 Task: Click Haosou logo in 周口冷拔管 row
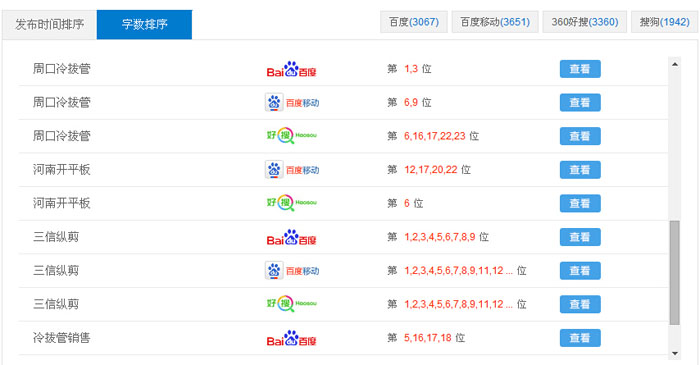click(x=292, y=136)
